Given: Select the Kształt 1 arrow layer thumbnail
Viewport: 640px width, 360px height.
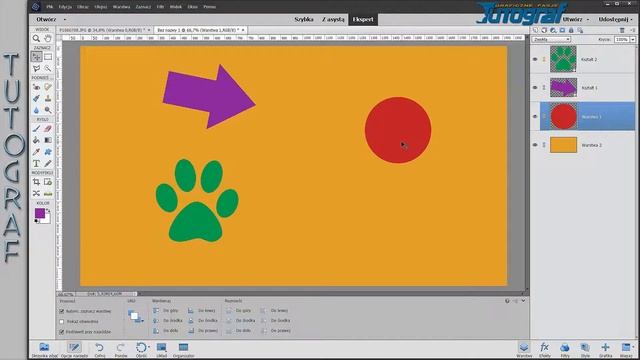Looking at the screenshot, I should click(x=563, y=88).
